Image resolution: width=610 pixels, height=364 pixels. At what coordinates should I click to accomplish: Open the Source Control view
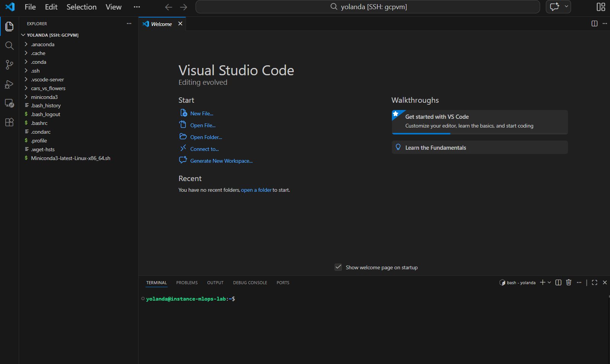[x=9, y=65]
